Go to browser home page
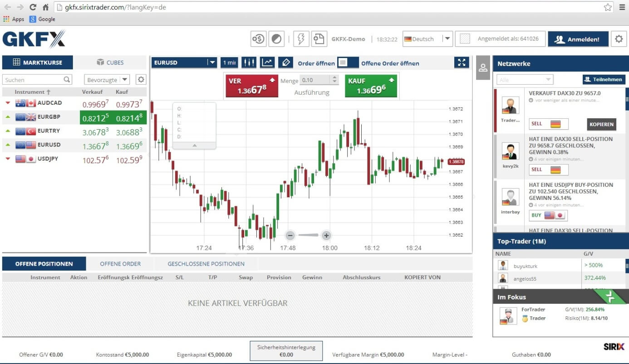This screenshot has height=364, width=629. point(45,7)
